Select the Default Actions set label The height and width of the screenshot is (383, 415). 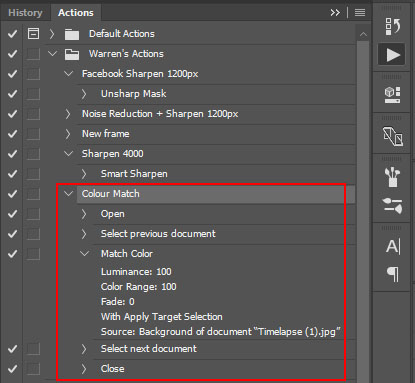tap(122, 34)
